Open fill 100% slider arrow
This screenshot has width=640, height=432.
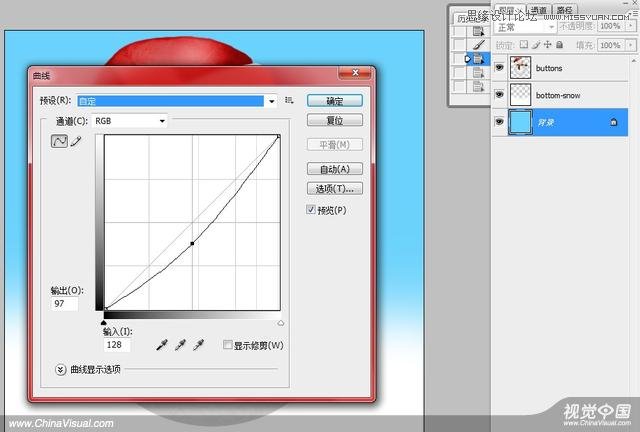click(x=631, y=45)
